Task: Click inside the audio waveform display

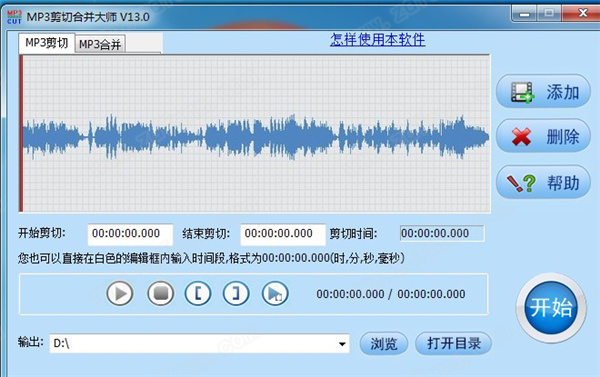Action: (255, 133)
